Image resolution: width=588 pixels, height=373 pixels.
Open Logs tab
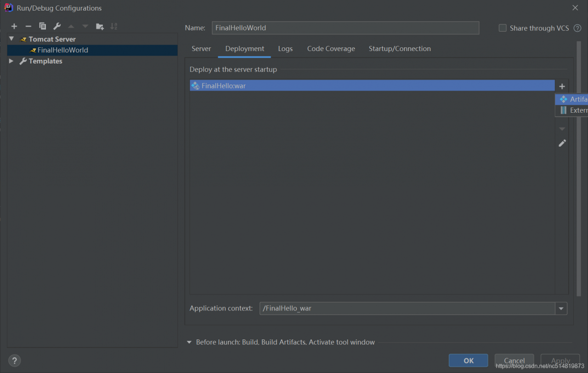coord(285,49)
